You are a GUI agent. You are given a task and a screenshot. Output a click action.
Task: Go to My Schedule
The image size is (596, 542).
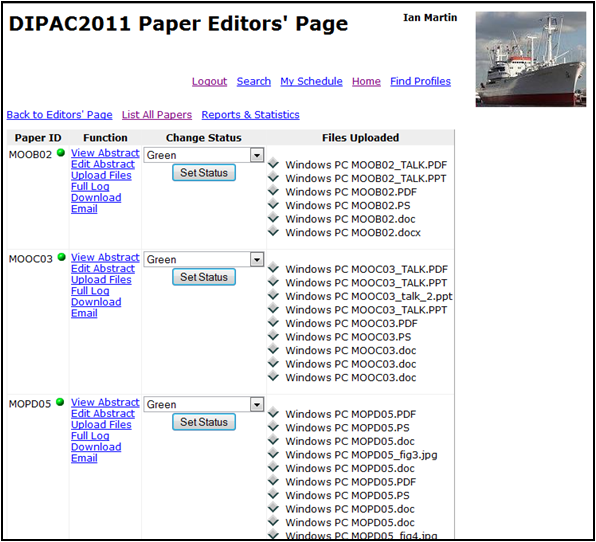click(x=311, y=81)
